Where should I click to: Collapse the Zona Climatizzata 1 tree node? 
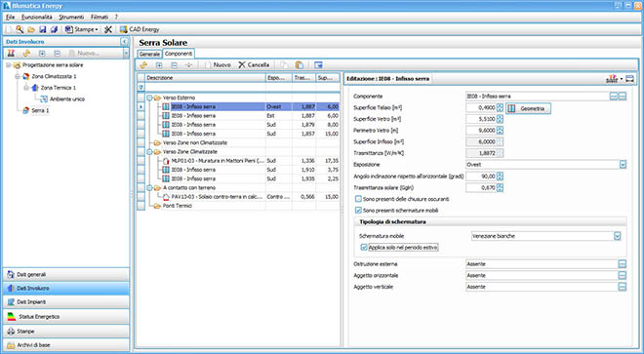[x=18, y=76]
